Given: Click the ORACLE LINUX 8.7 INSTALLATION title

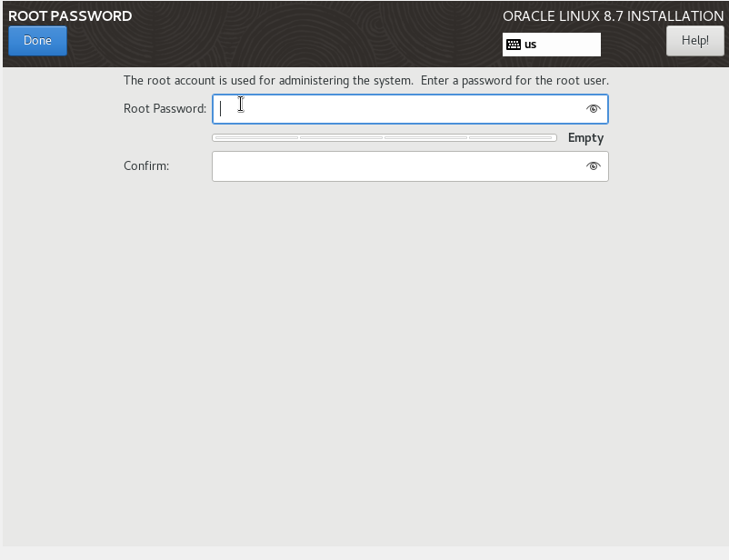Looking at the screenshot, I should pos(614,15).
